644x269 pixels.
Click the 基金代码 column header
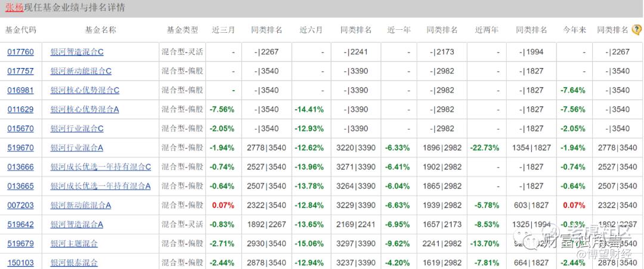point(20,30)
